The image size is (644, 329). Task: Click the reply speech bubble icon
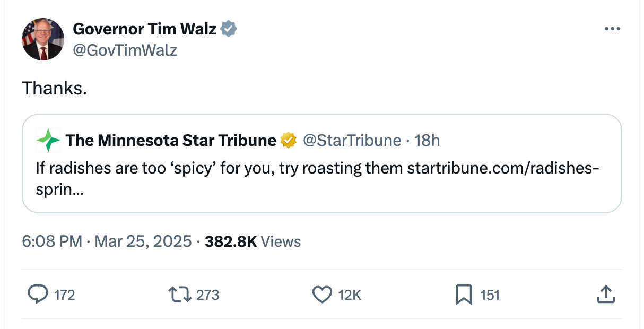[37, 295]
